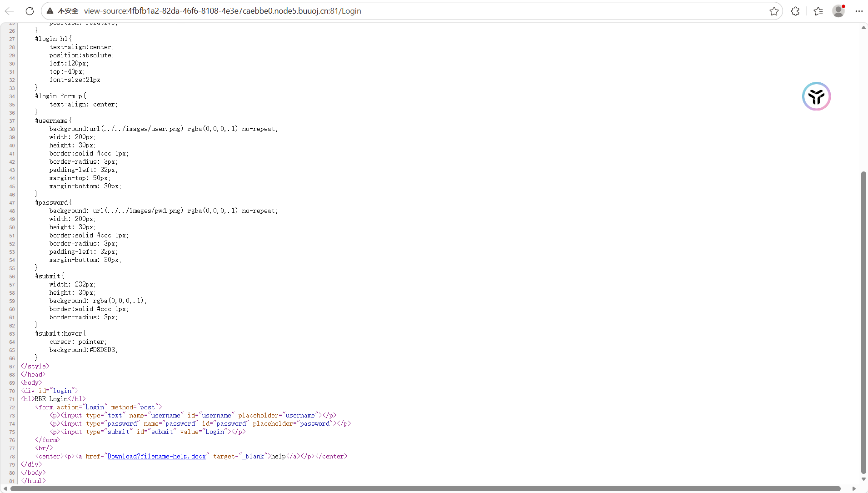
Task: Click the closing </form> tag
Action: (x=48, y=440)
